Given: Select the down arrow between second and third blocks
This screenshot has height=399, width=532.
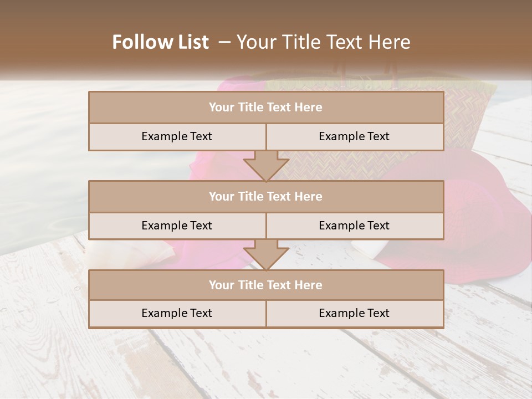Looking at the screenshot, I should pos(267,255).
